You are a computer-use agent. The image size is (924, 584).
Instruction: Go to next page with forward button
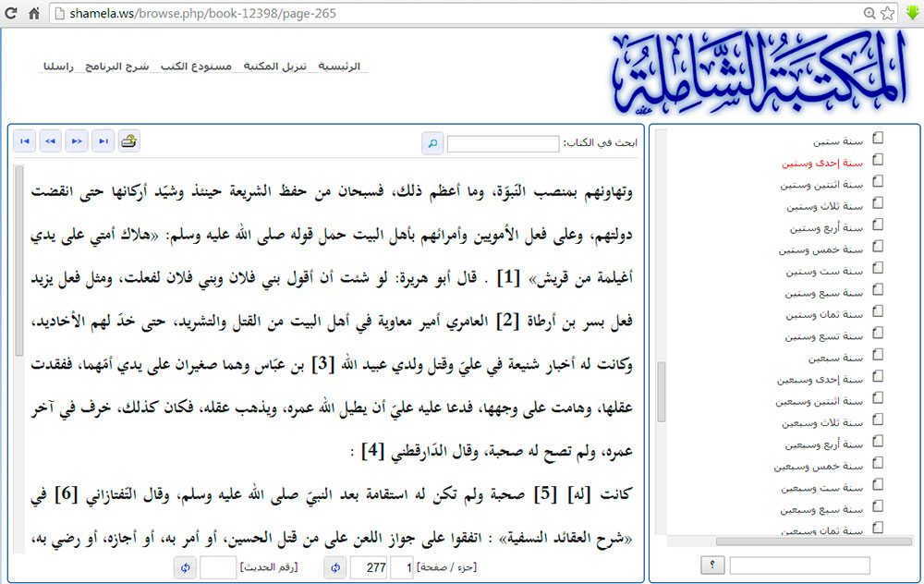tap(77, 141)
